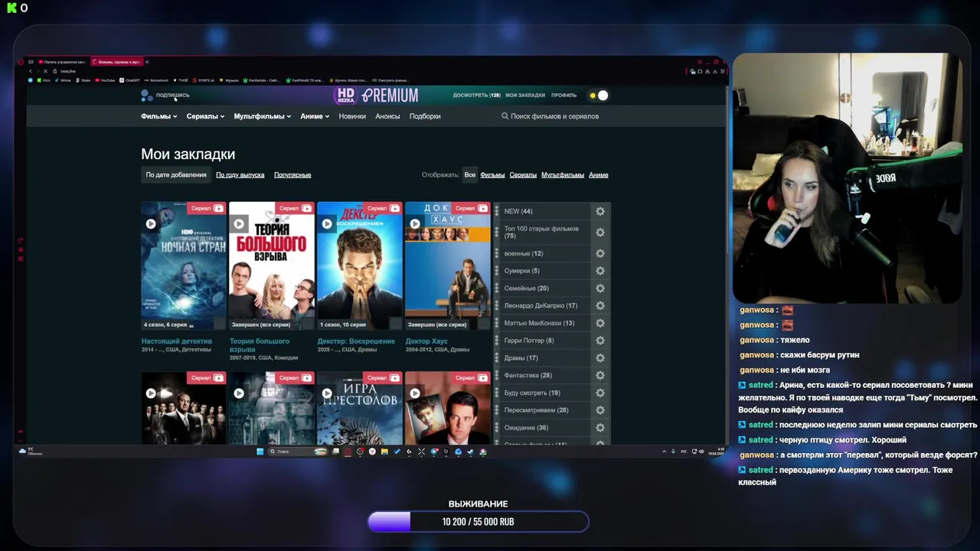Filter bookmarks display by Сериалы link
Viewport: 980px width, 551px height.
click(x=523, y=174)
